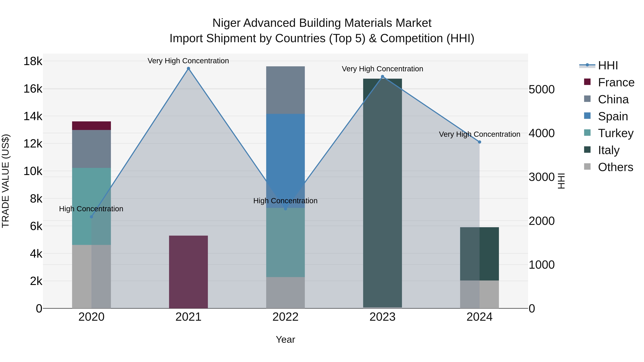This screenshot has width=644, height=362.
Task: Select the 2020 France bar segment
Action: click(x=91, y=126)
